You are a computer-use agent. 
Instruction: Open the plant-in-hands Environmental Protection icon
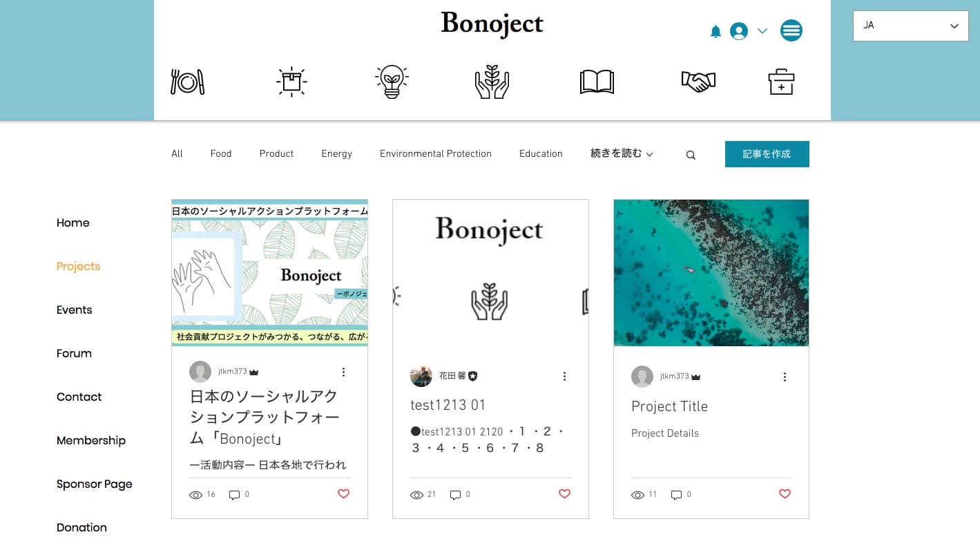pos(492,82)
